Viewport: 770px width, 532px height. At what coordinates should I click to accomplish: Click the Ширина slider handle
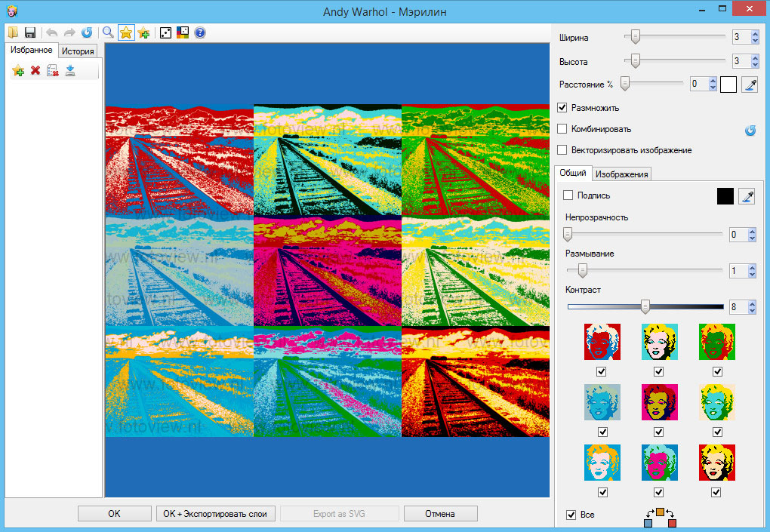pos(635,36)
